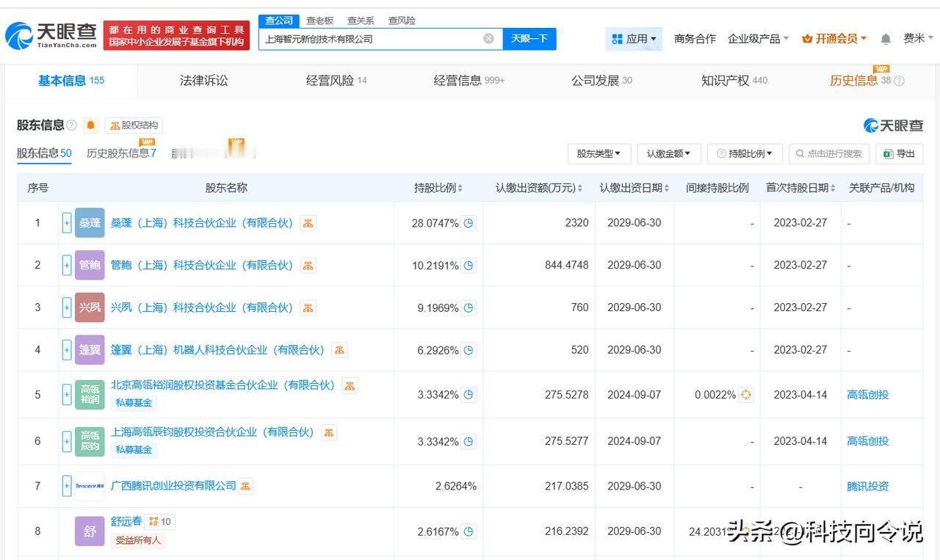Open the 认缴金额 filter dropdown
The height and width of the screenshot is (560, 940).
tap(669, 153)
